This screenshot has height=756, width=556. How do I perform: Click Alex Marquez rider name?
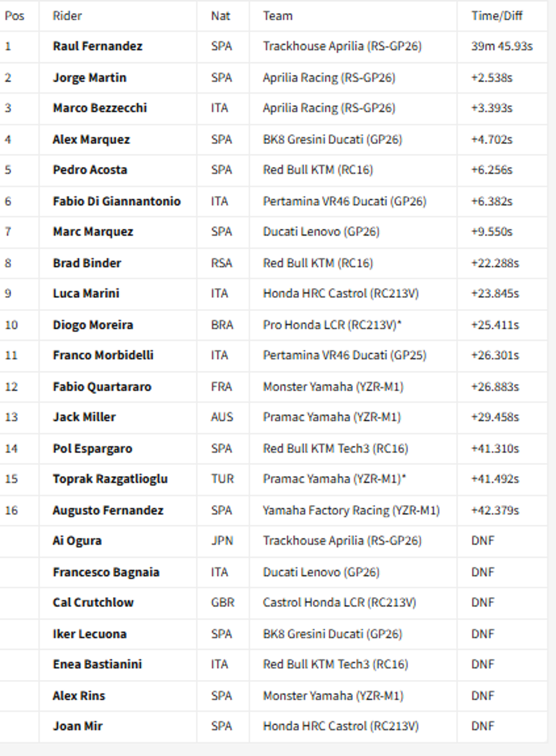point(91,140)
